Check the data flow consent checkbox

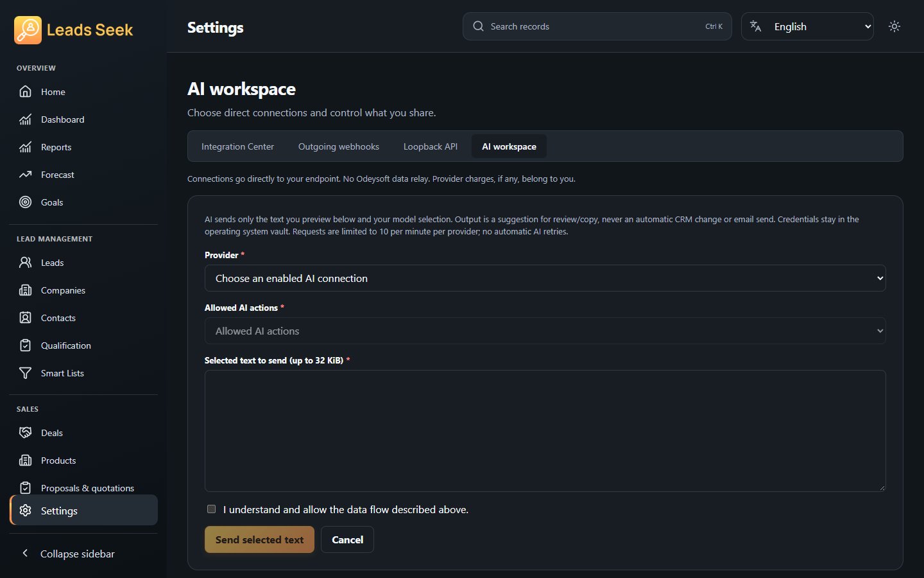pyautogui.click(x=211, y=509)
